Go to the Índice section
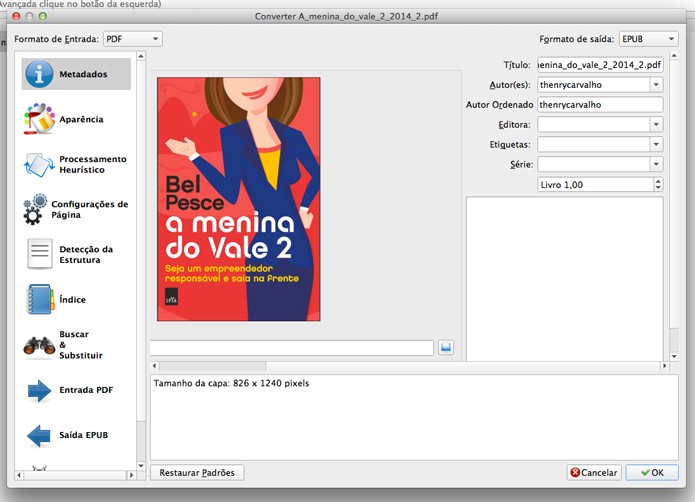695x502 pixels. 76,300
